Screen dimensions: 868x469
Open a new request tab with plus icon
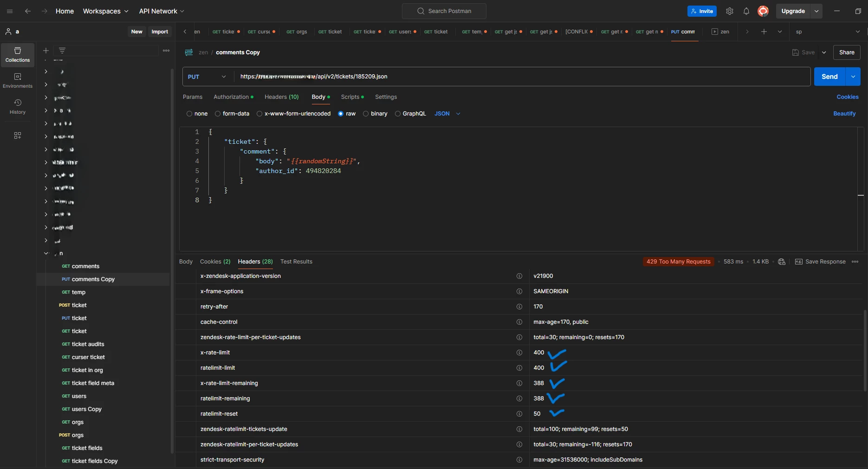point(764,32)
